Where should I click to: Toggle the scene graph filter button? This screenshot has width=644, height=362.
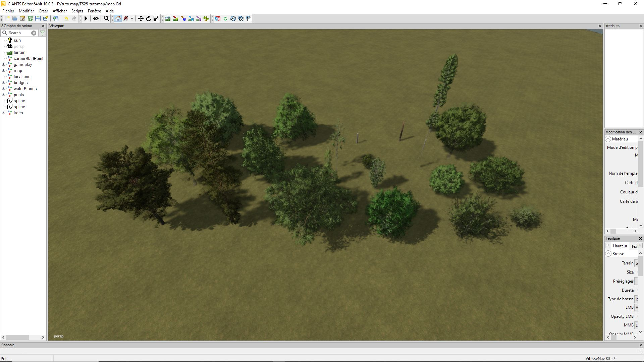click(x=43, y=33)
